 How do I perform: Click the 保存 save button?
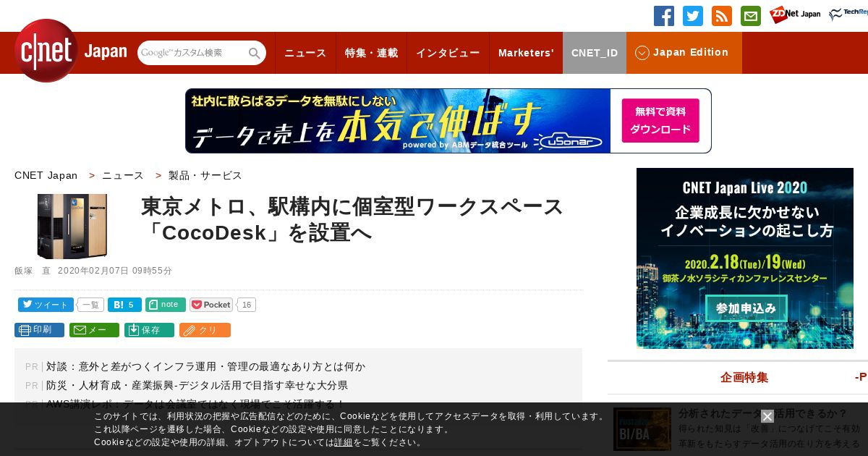tap(149, 330)
